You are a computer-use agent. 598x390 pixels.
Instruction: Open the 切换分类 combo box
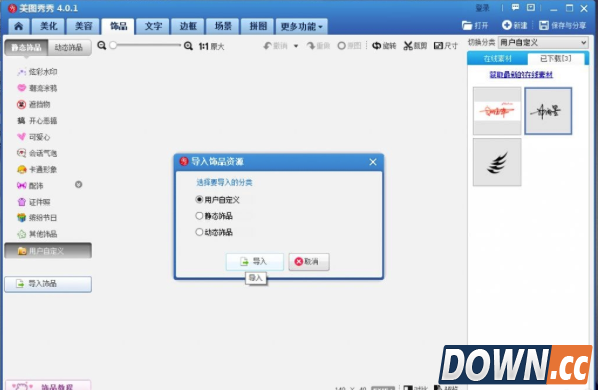[543, 43]
